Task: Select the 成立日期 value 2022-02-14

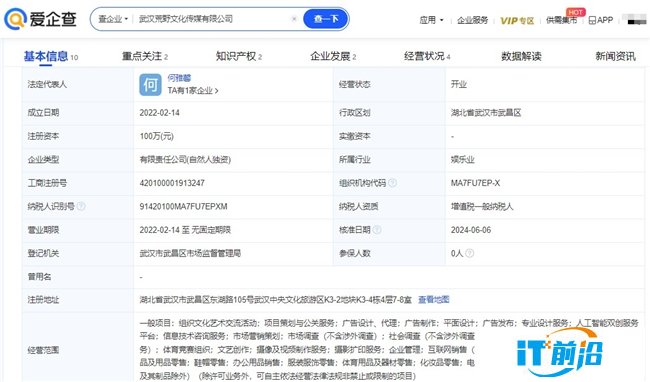Action: (160, 113)
